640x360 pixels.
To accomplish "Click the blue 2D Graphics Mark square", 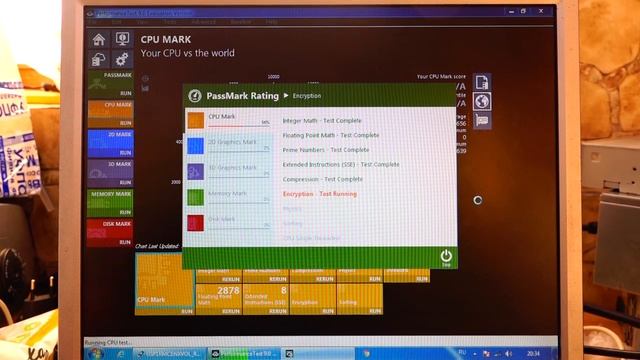I will point(196,146).
